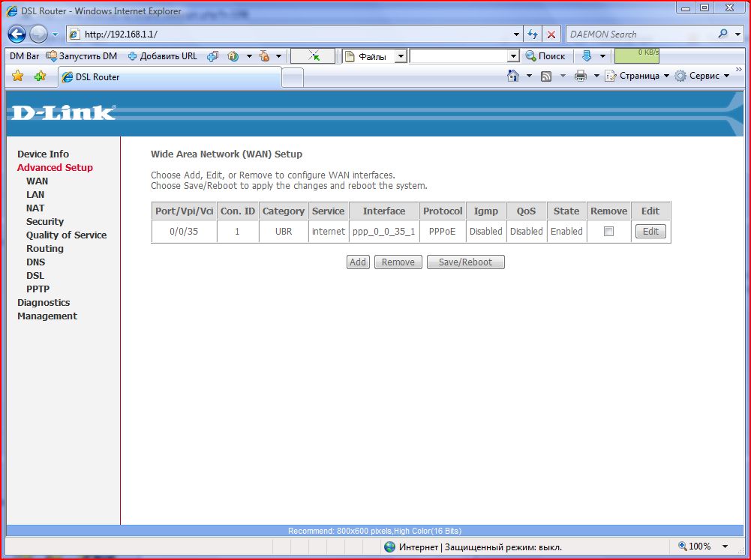
Task: Click the 100% zoom level button
Action: pyautogui.click(x=695, y=546)
